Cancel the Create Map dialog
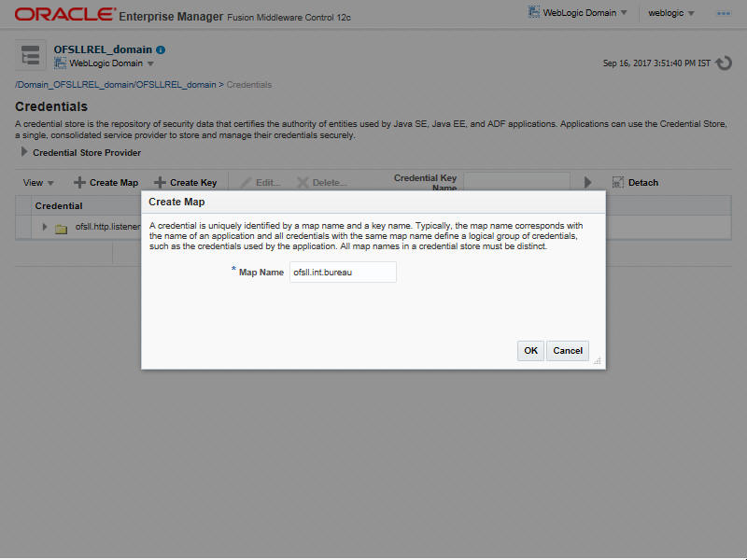Image resolution: width=747 pixels, height=560 pixels. (x=568, y=351)
